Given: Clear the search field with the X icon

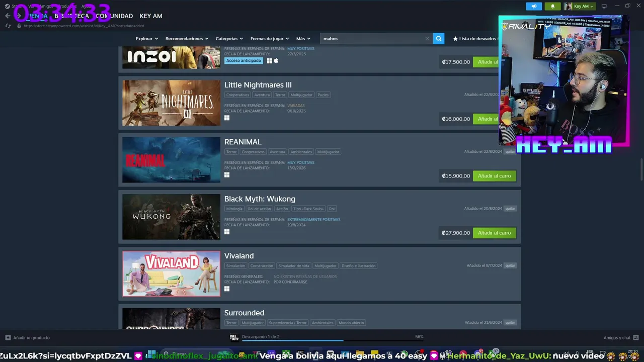Looking at the screenshot, I should 427,38.
